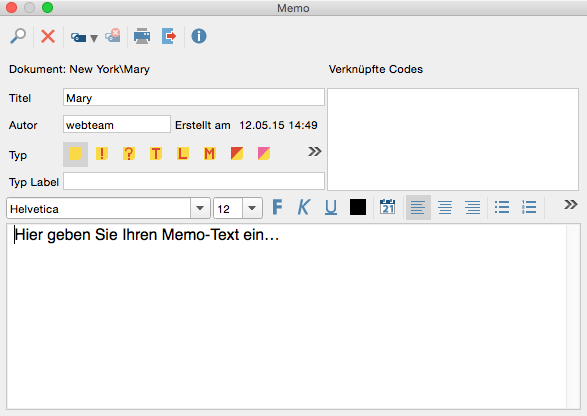Open the blue info icon

199,36
